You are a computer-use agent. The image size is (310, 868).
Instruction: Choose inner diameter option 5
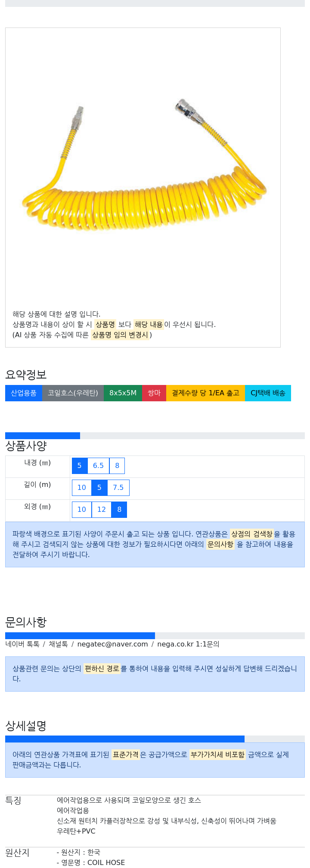pyautogui.click(x=80, y=466)
